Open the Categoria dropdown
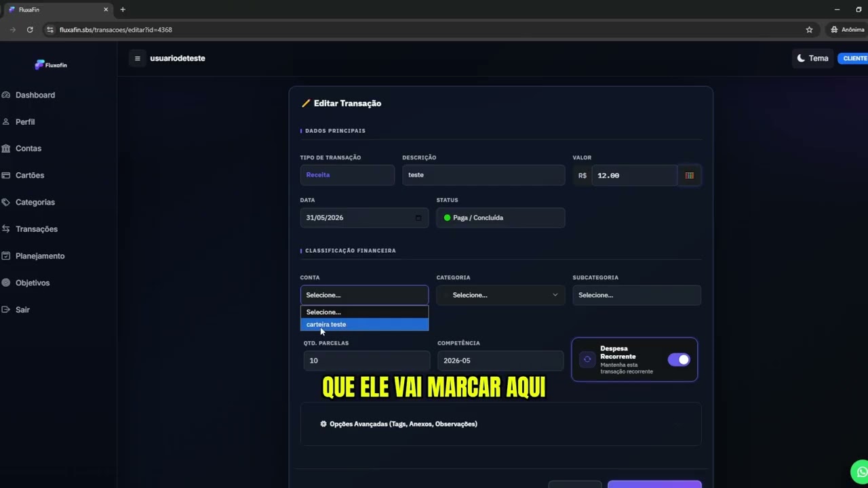This screenshot has height=488, width=868. pos(500,295)
